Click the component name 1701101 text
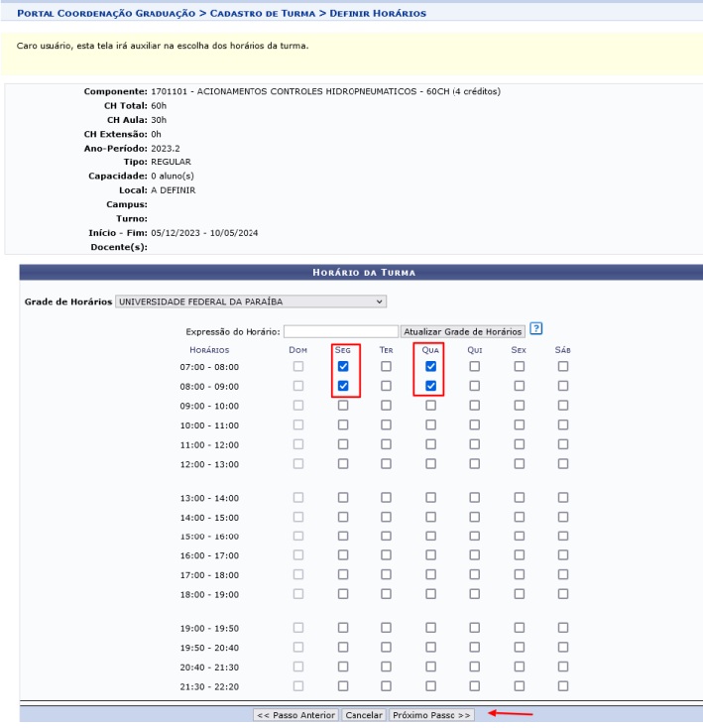 326,91
